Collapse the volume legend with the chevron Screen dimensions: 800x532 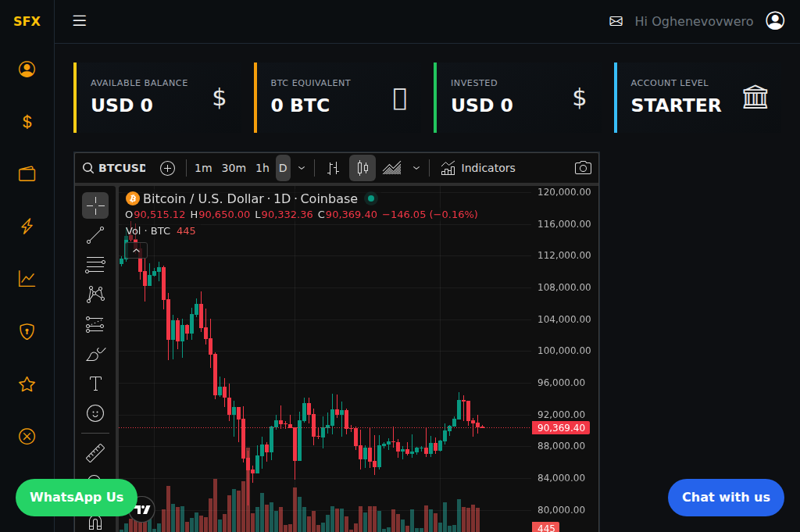[136, 250]
